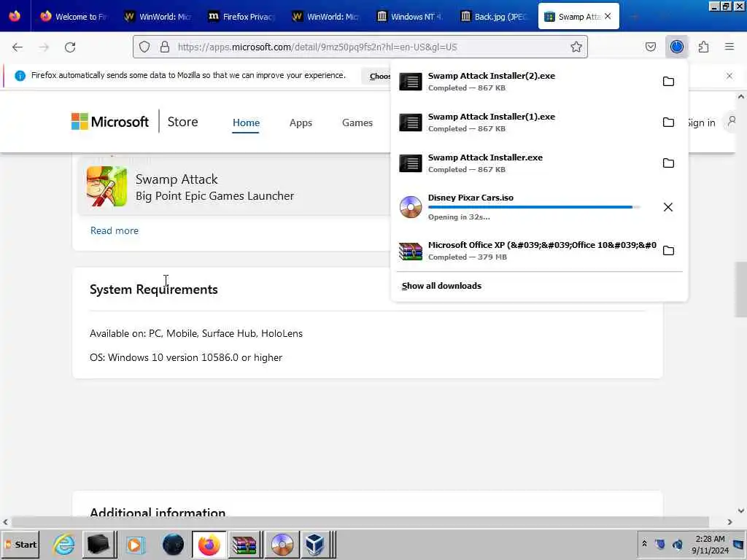The image size is (747, 560).
Task: Open the black box taskbar icon
Action: point(98,544)
